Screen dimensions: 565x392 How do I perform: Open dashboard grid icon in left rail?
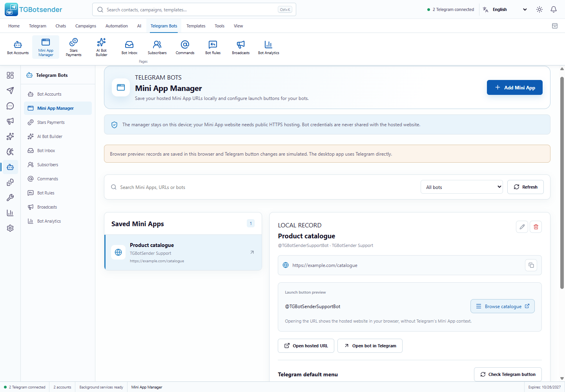click(10, 75)
